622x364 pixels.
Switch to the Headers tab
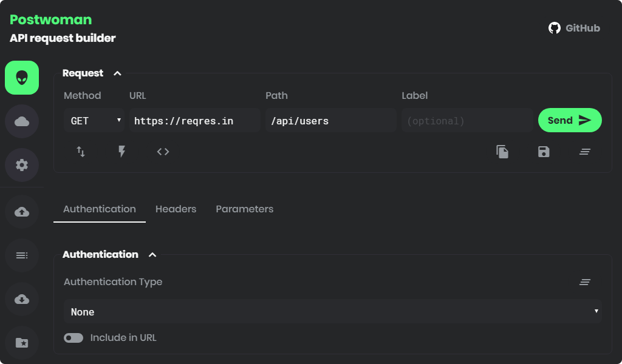[176, 209]
